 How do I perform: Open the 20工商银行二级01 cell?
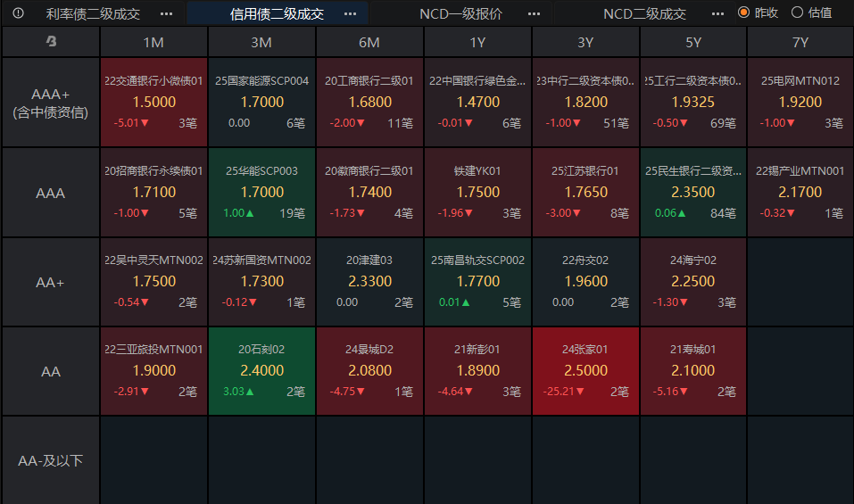[x=369, y=103]
